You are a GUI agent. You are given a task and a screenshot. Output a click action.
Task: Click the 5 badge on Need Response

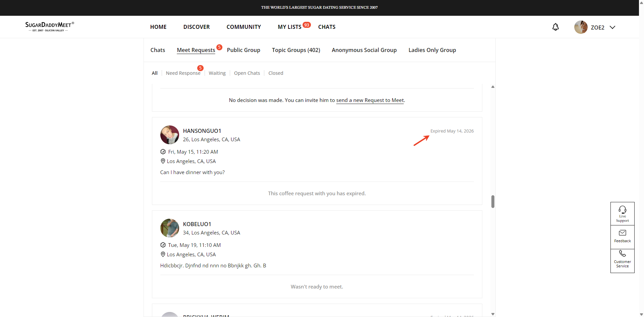[x=200, y=68]
